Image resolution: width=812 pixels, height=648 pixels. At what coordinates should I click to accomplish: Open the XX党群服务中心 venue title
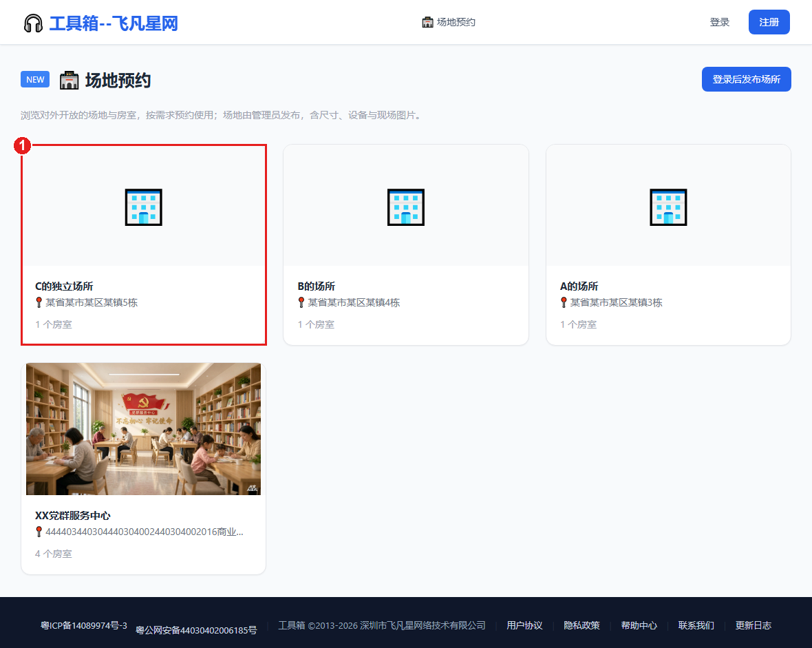coord(73,515)
